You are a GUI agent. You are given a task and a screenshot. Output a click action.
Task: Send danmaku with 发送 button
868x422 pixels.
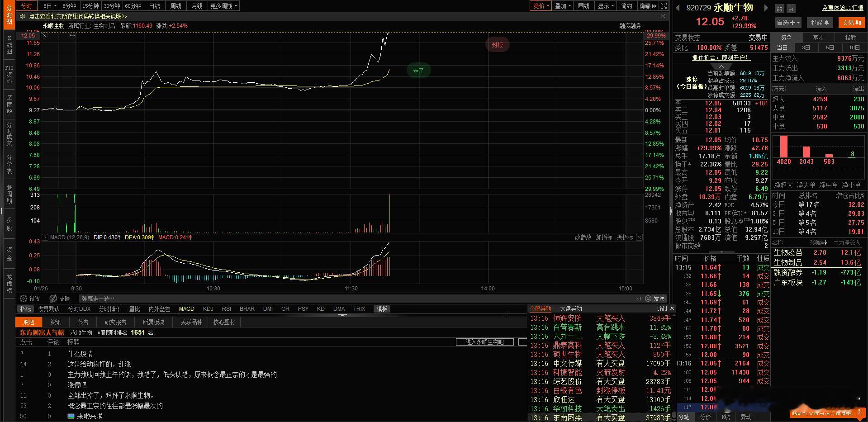click(659, 299)
